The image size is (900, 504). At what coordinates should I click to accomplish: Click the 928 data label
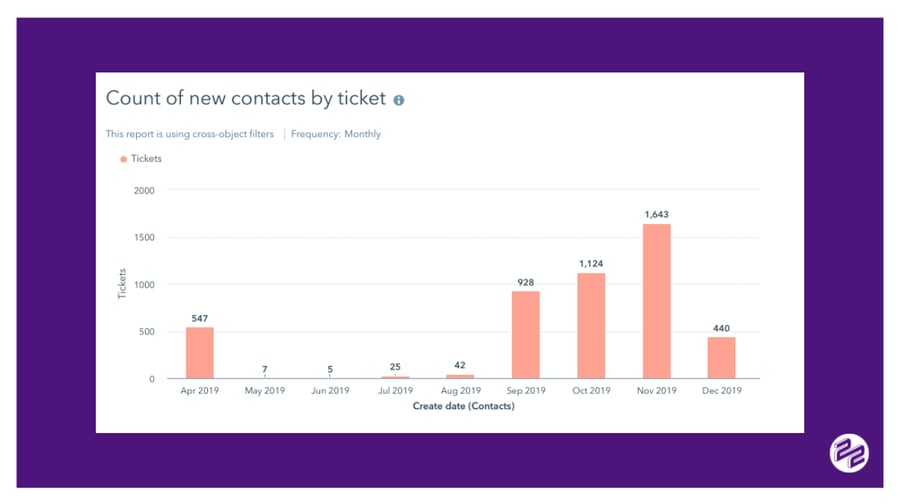pos(526,283)
